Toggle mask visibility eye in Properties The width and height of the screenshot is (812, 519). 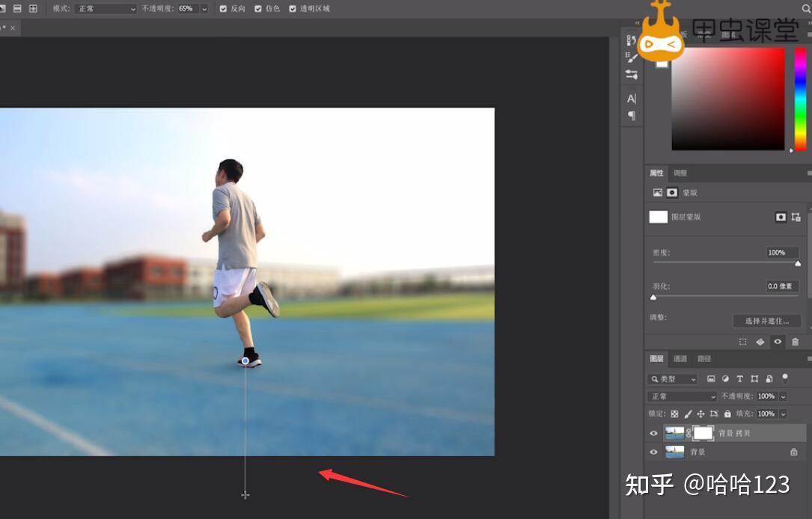778,342
